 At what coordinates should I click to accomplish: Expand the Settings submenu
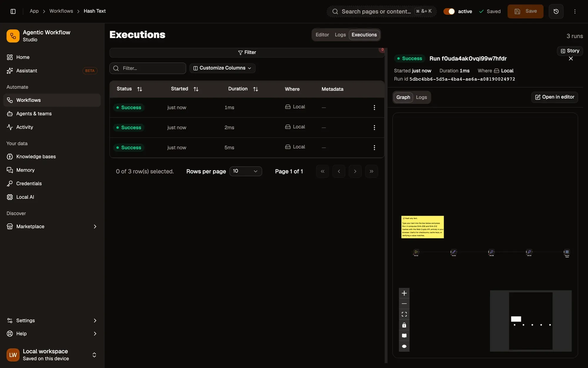(x=95, y=321)
